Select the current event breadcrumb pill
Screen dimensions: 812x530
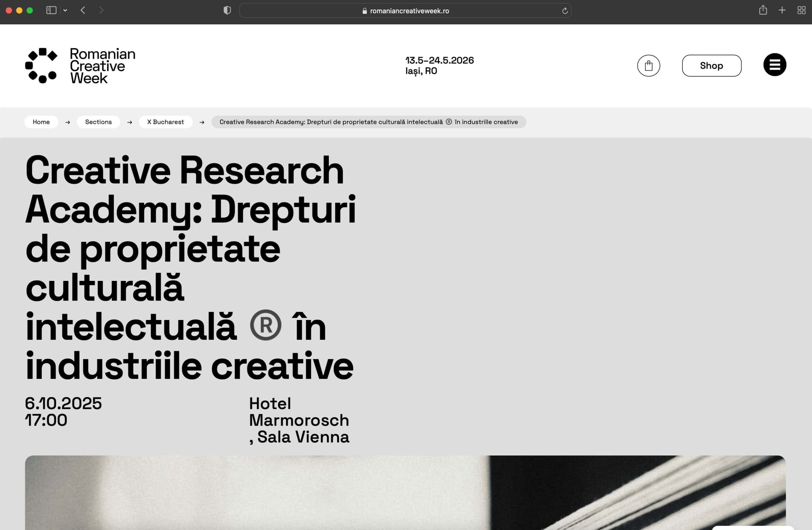[369, 122]
